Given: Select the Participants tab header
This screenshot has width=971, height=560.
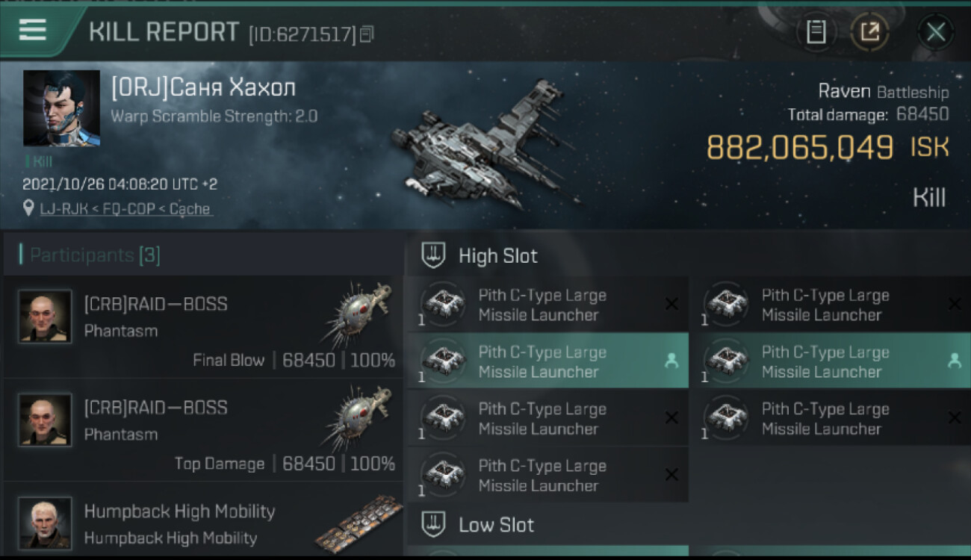Looking at the screenshot, I should (x=95, y=255).
